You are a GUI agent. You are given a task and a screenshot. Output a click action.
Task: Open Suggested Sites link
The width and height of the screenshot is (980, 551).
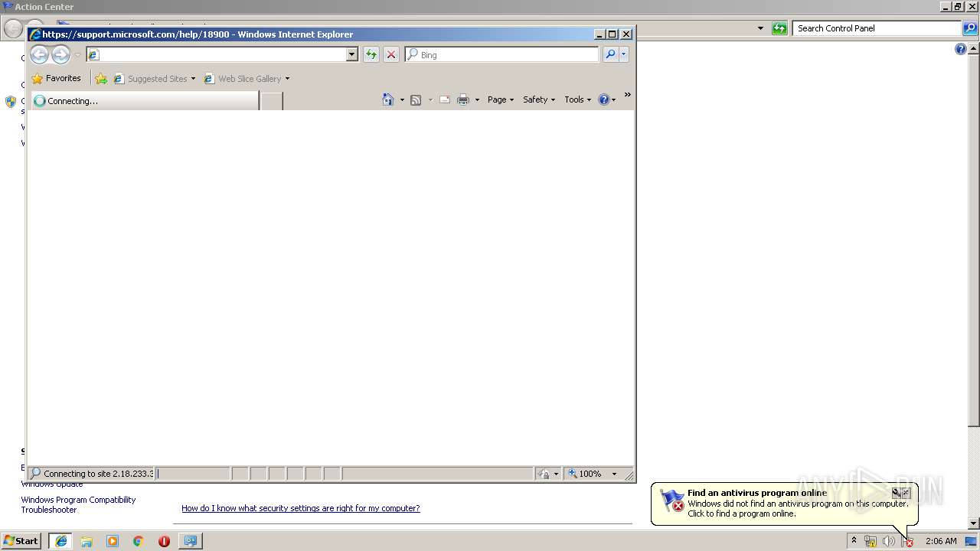151,78
